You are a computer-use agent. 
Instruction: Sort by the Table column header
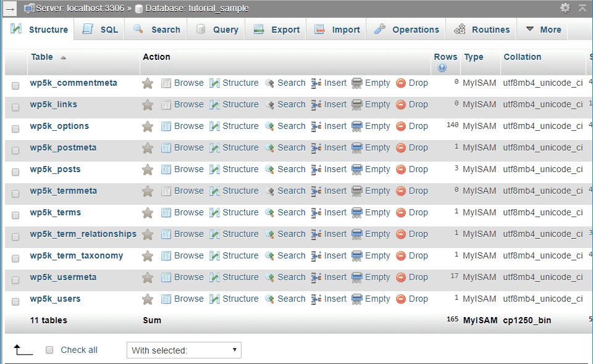point(42,57)
